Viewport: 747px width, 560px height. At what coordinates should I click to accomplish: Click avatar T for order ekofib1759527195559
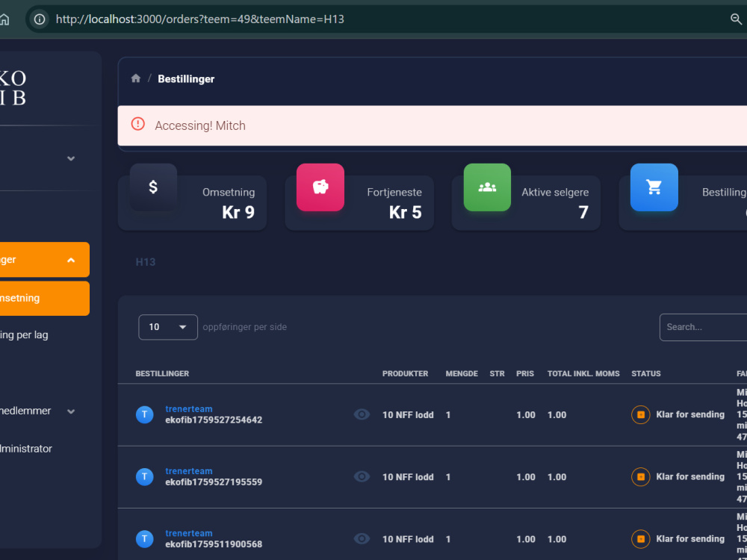144,476
